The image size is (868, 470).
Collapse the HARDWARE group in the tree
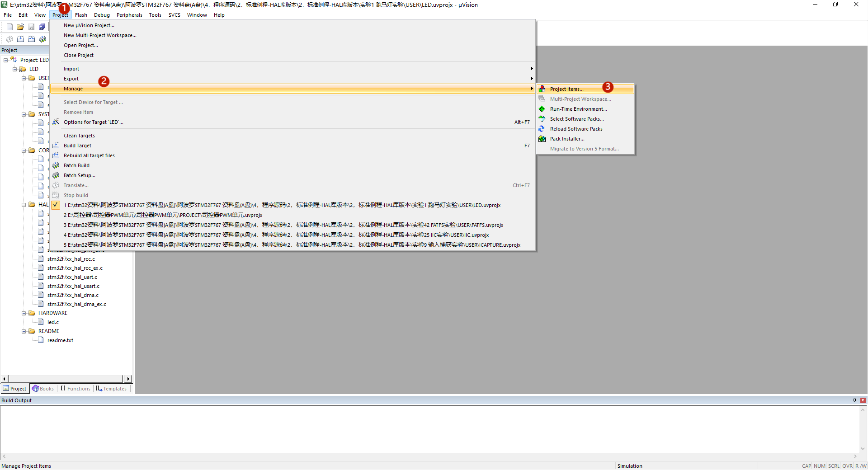[x=24, y=313]
